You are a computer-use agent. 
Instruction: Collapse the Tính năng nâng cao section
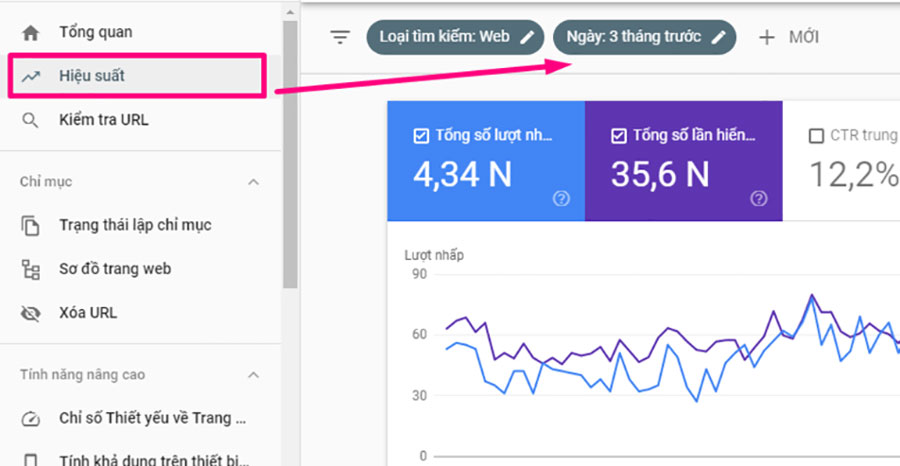pyautogui.click(x=253, y=375)
